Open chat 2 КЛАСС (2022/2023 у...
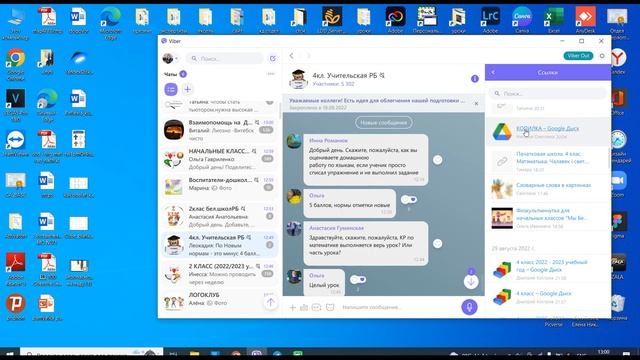The width and height of the screenshot is (640, 360). pyautogui.click(x=219, y=273)
